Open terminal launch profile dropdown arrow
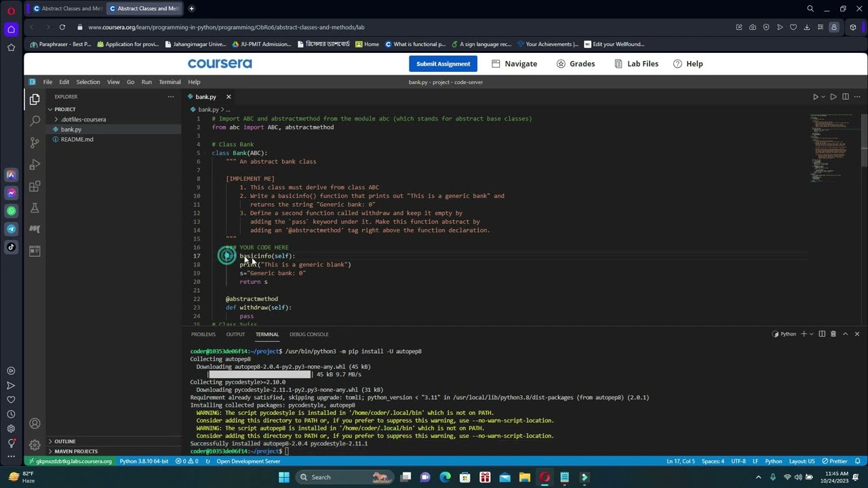Screen dimensions: 868x488 [x=811, y=334]
